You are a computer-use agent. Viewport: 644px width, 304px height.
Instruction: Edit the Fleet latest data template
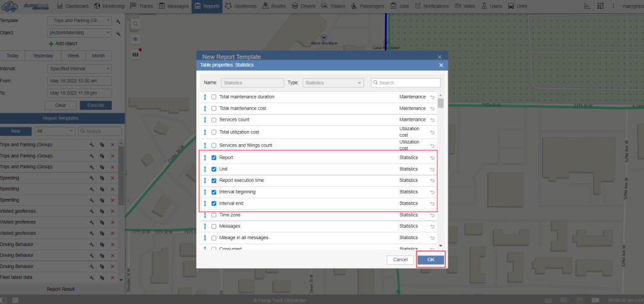pos(92,277)
